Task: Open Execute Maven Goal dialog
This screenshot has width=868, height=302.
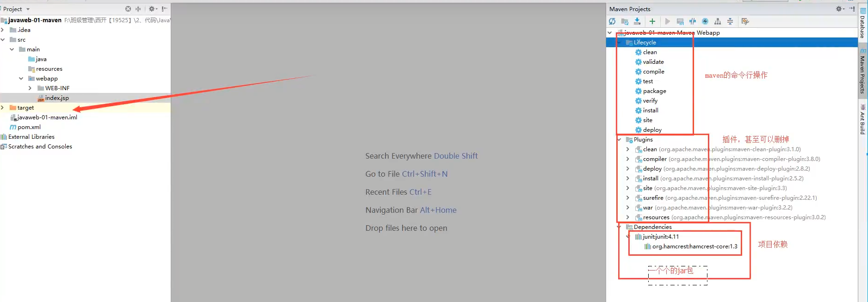Action: pyautogui.click(x=680, y=21)
